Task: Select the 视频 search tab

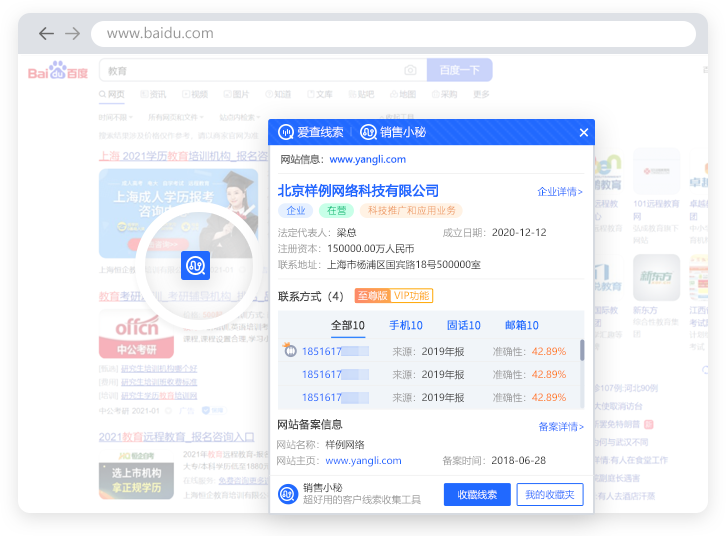Action: point(195,94)
